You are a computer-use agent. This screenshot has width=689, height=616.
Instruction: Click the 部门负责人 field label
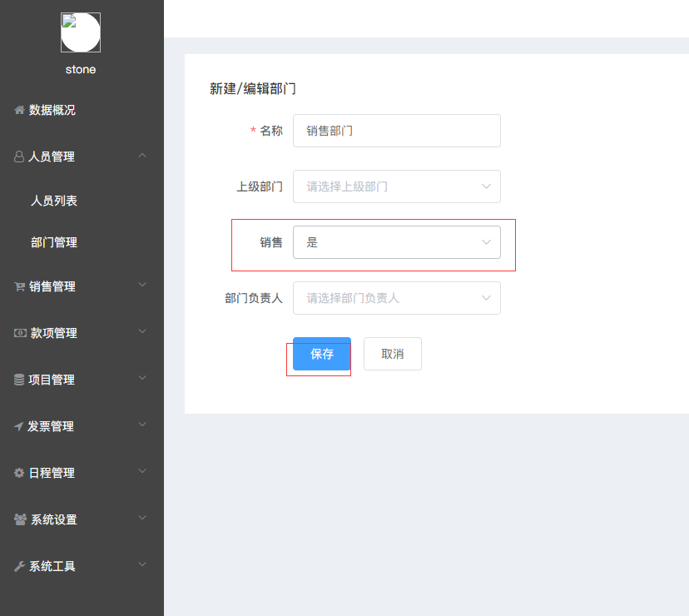click(x=254, y=298)
